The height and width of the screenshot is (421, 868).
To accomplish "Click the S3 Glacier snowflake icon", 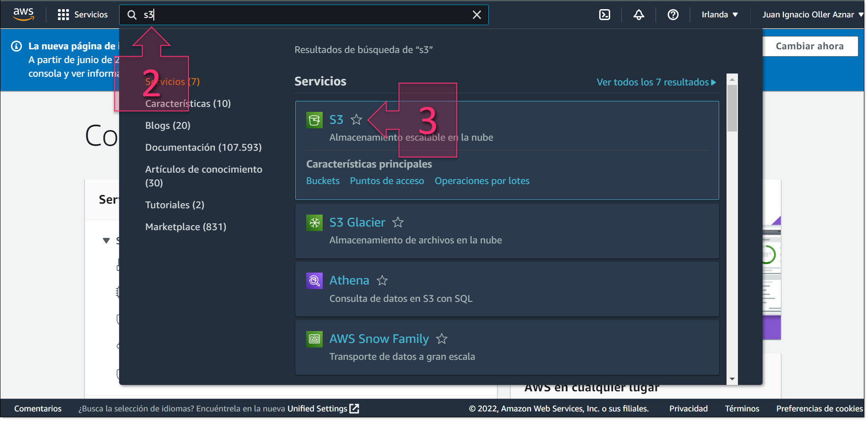I will pos(314,222).
